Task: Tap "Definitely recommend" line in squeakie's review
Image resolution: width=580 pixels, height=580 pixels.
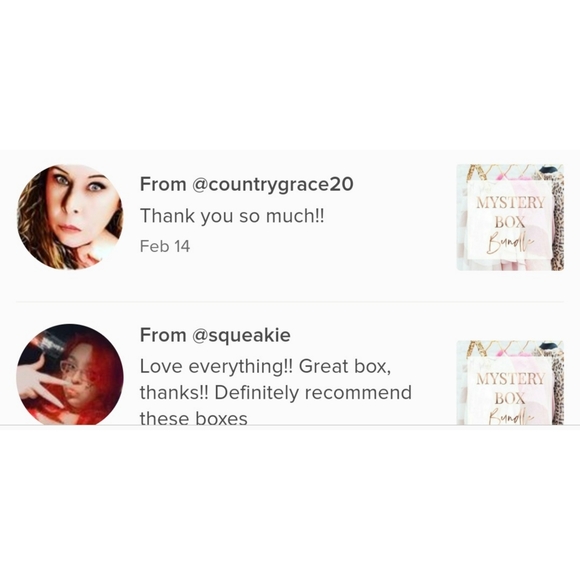Action: 313,392
